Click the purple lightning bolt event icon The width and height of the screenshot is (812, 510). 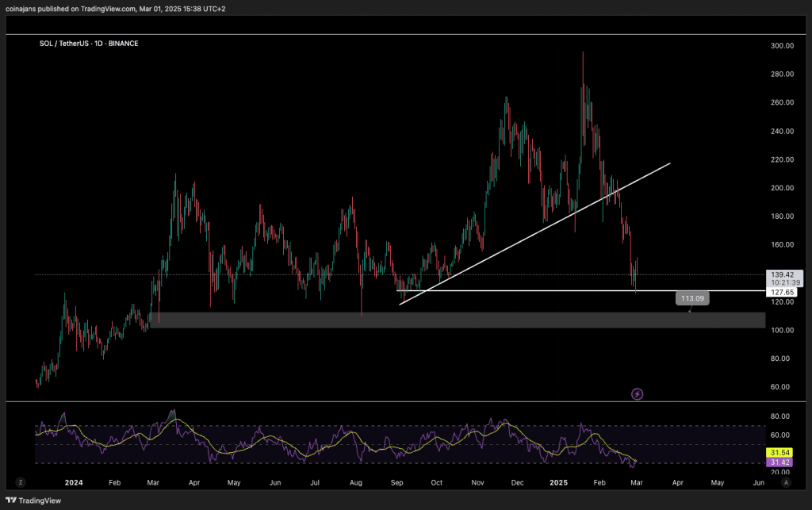pyautogui.click(x=637, y=393)
